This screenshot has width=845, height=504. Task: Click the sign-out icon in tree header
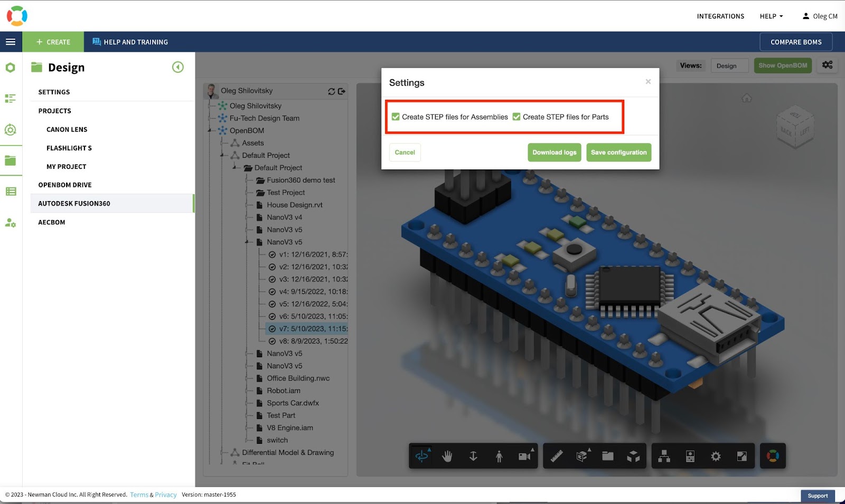pos(342,91)
